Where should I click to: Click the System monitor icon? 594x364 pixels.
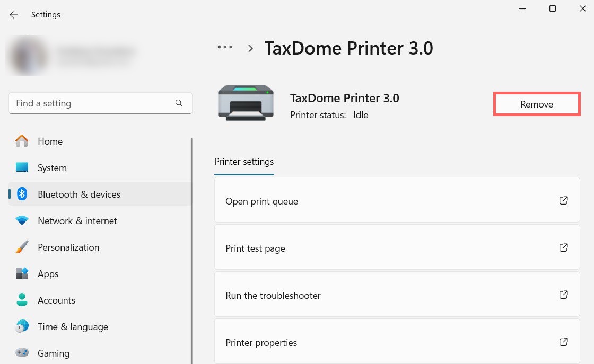coord(22,168)
